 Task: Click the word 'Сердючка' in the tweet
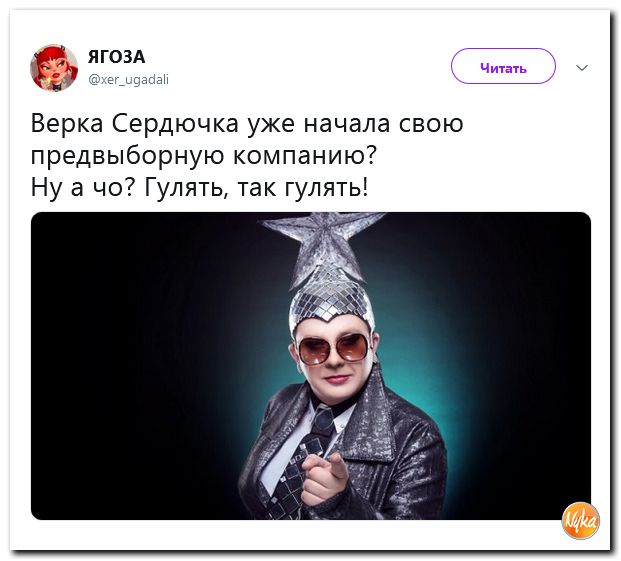[175, 124]
